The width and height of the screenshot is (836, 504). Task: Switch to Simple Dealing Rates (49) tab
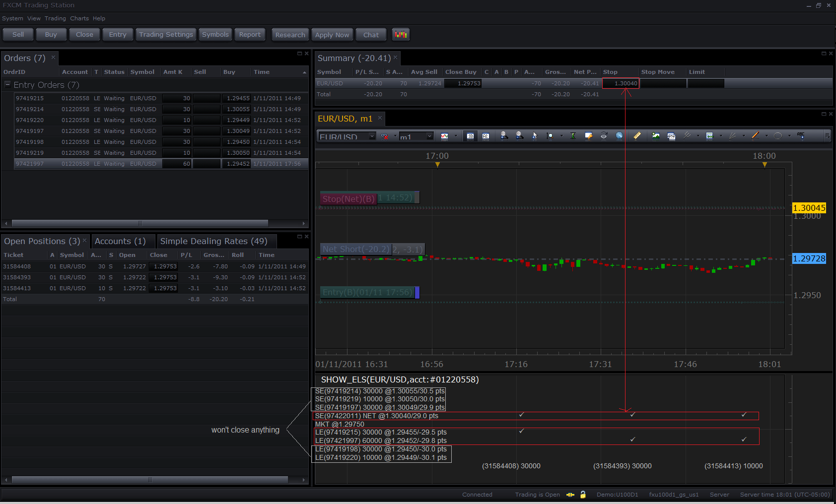[x=213, y=241]
